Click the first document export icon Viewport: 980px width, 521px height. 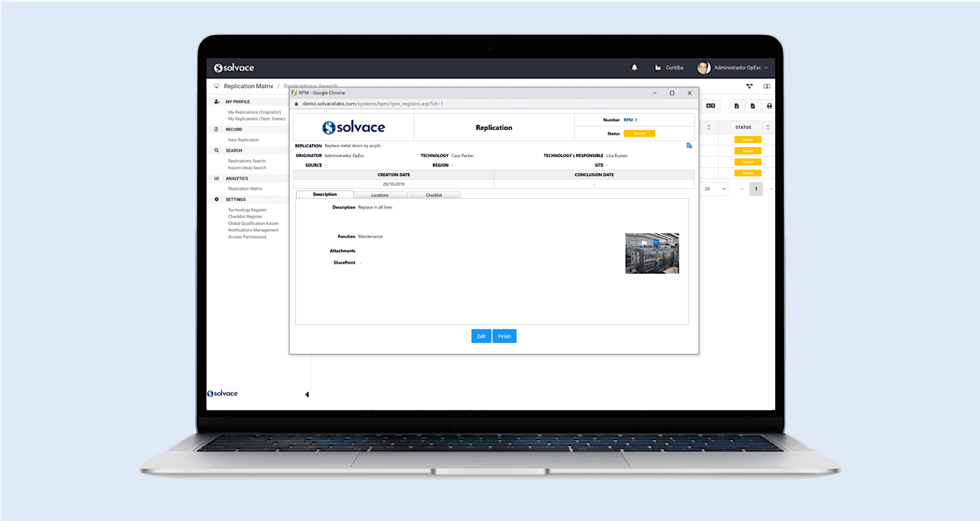point(736,106)
